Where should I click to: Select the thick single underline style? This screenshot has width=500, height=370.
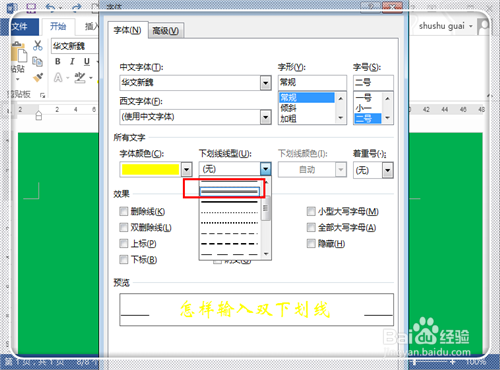tap(229, 202)
